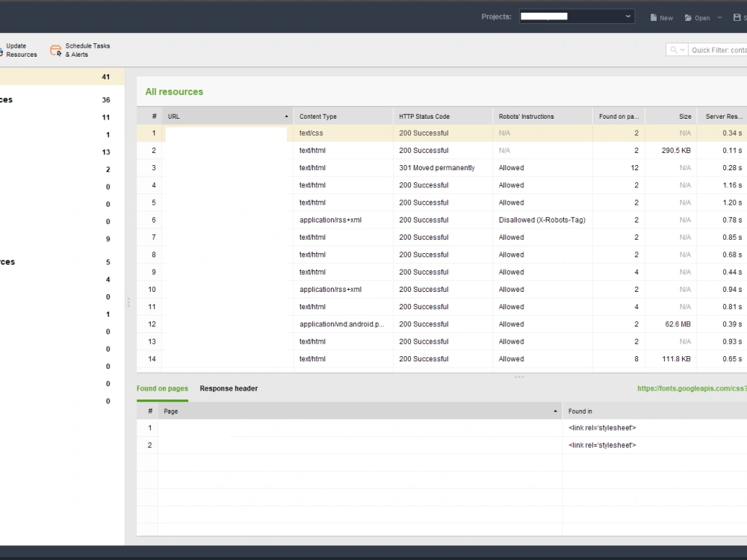Open the Projects dropdown
The height and width of the screenshot is (560, 747).
click(x=577, y=16)
